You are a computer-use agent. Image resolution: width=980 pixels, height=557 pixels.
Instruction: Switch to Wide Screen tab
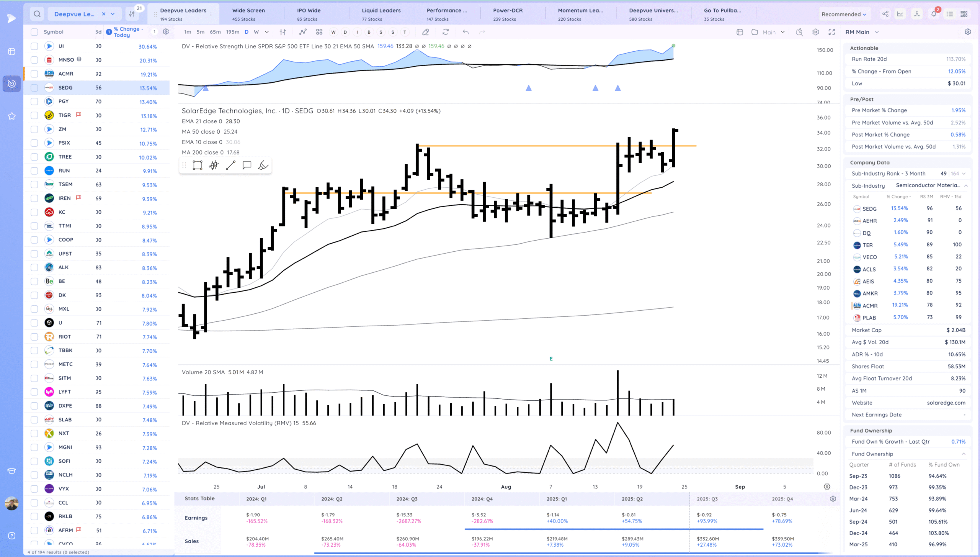248,14
